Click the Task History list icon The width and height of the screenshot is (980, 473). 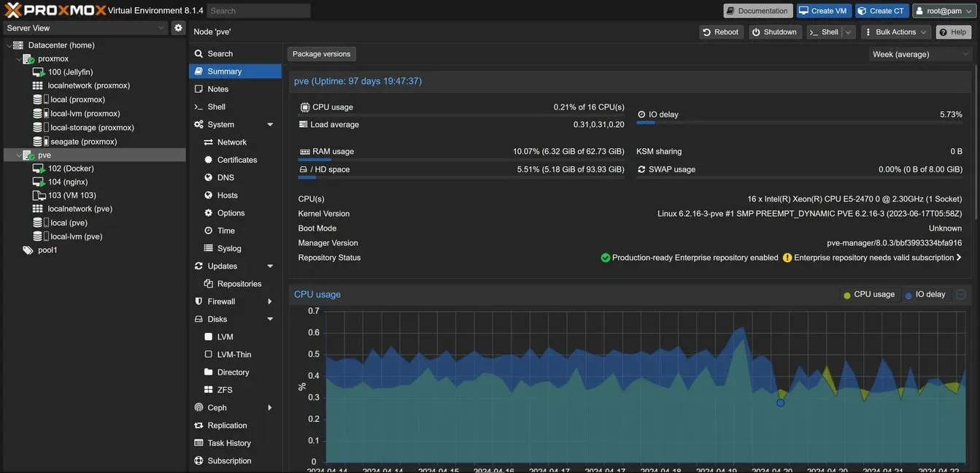coord(198,443)
